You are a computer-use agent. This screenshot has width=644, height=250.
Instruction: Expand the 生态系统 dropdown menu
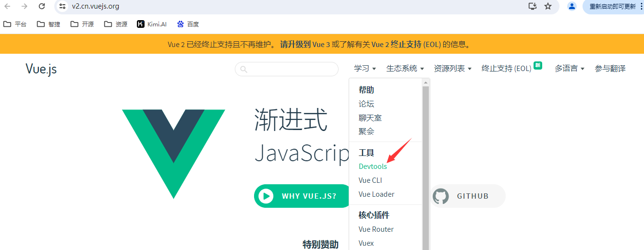(x=405, y=69)
